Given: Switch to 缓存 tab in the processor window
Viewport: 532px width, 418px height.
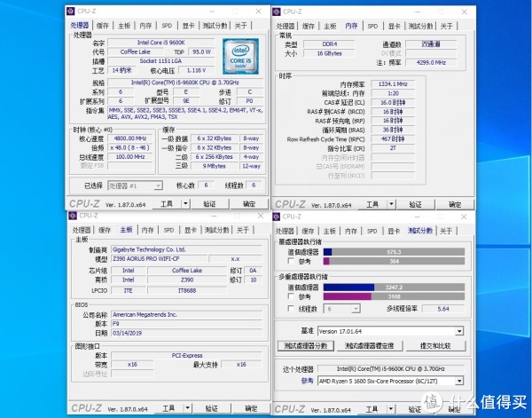Looking at the screenshot, I should pos(103,26).
